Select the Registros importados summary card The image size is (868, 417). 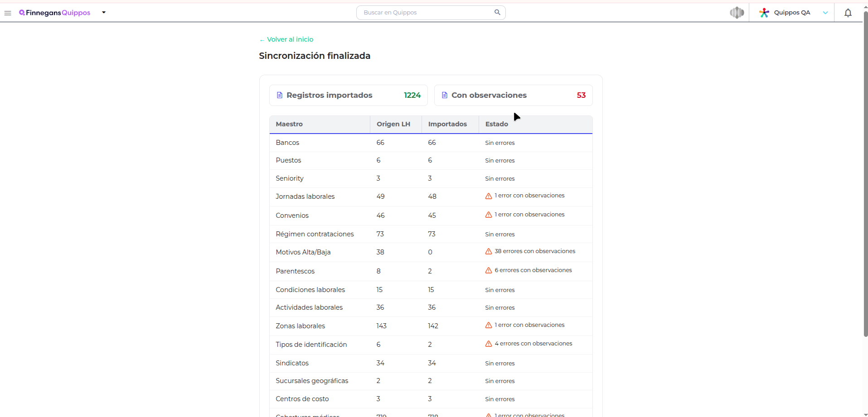pyautogui.click(x=349, y=95)
